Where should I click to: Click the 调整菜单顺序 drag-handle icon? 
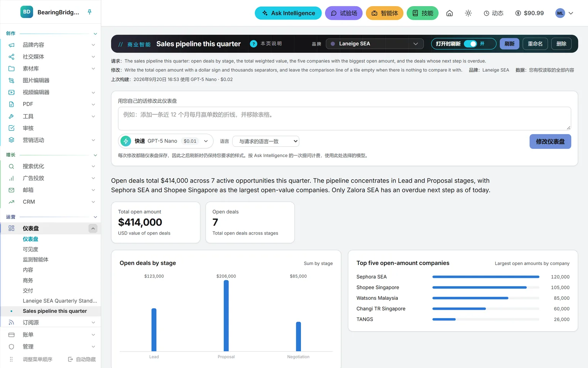pyautogui.click(x=11, y=359)
